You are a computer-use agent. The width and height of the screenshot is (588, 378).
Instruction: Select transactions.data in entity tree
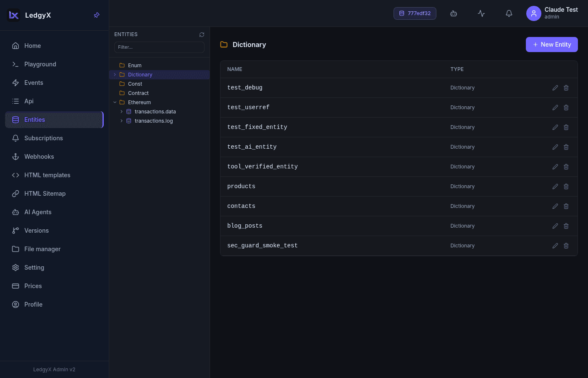tap(155, 112)
